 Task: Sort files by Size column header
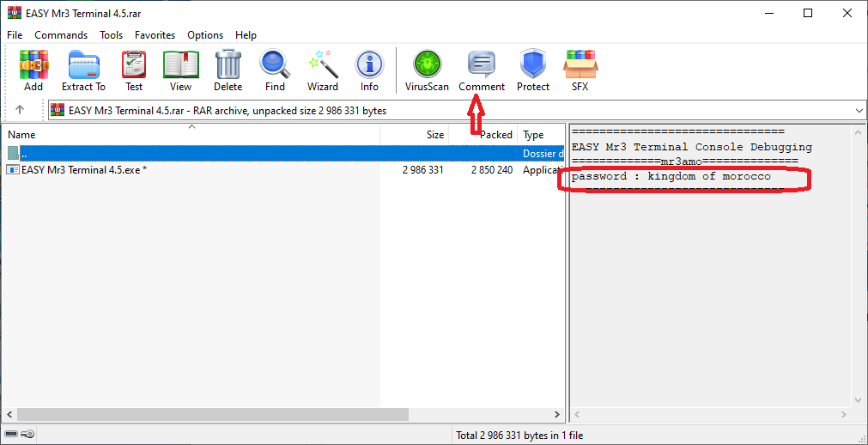pyautogui.click(x=414, y=135)
